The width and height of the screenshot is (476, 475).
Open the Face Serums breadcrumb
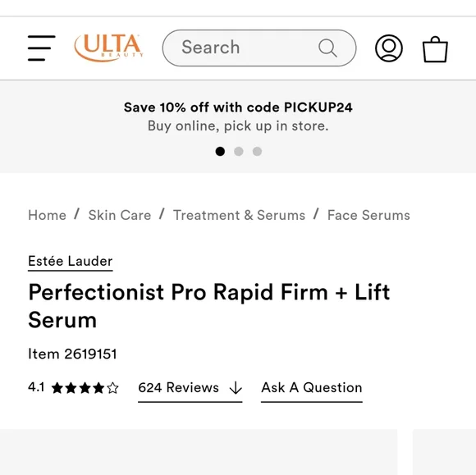click(368, 215)
